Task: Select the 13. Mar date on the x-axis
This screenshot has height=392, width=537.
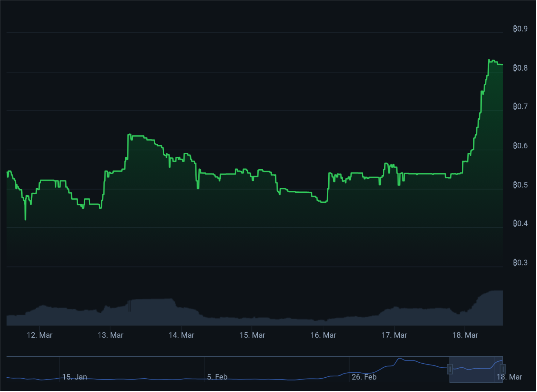Action: [x=110, y=335]
